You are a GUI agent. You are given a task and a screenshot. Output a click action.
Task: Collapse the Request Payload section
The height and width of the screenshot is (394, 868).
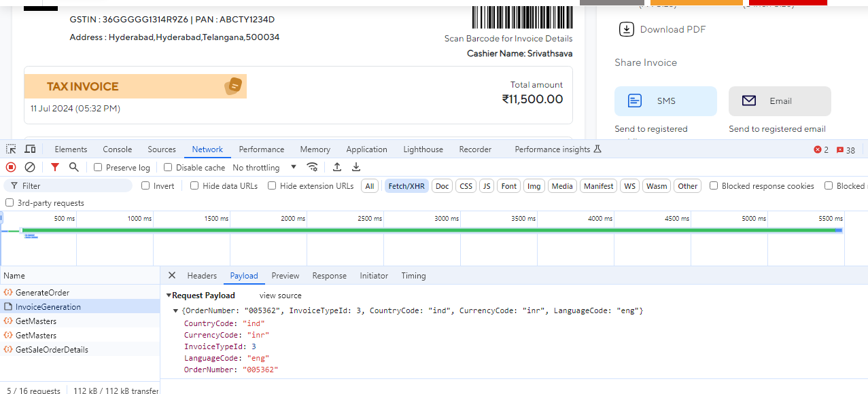click(x=169, y=295)
